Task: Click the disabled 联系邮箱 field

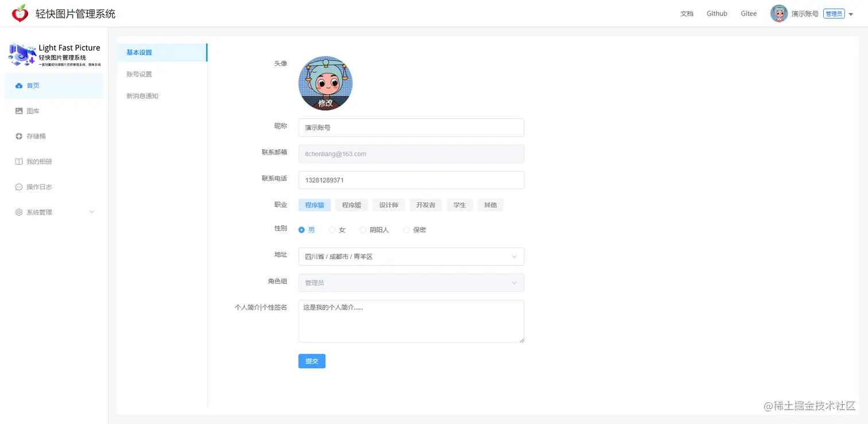Action: [x=411, y=154]
